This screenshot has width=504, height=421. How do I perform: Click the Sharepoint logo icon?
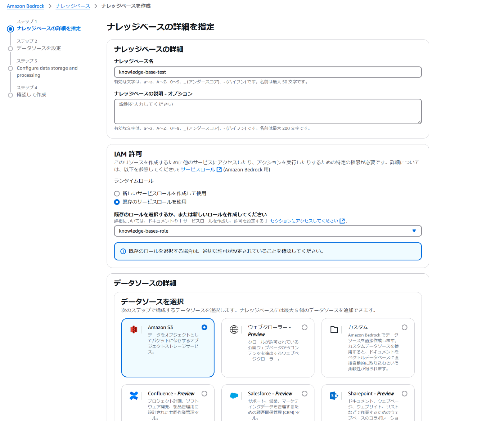[x=334, y=395]
